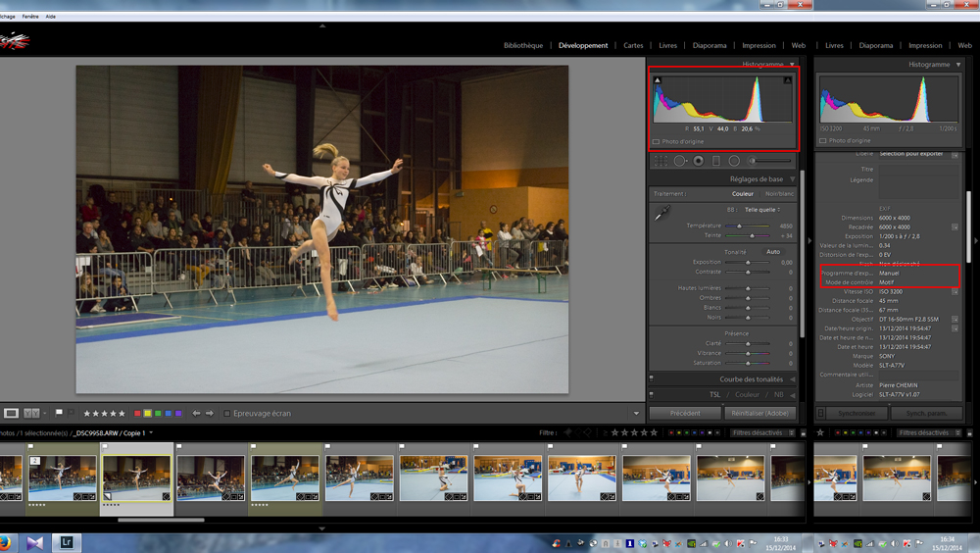
Task: Apply the yellow color label swatch
Action: coord(148,414)
